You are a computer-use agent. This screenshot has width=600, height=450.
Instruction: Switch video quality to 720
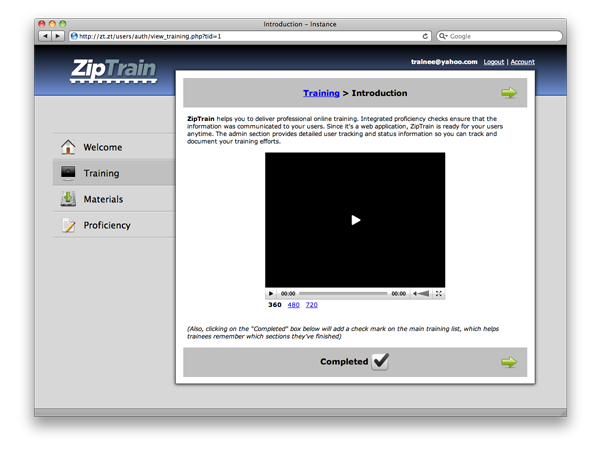(x=311, y=305)
